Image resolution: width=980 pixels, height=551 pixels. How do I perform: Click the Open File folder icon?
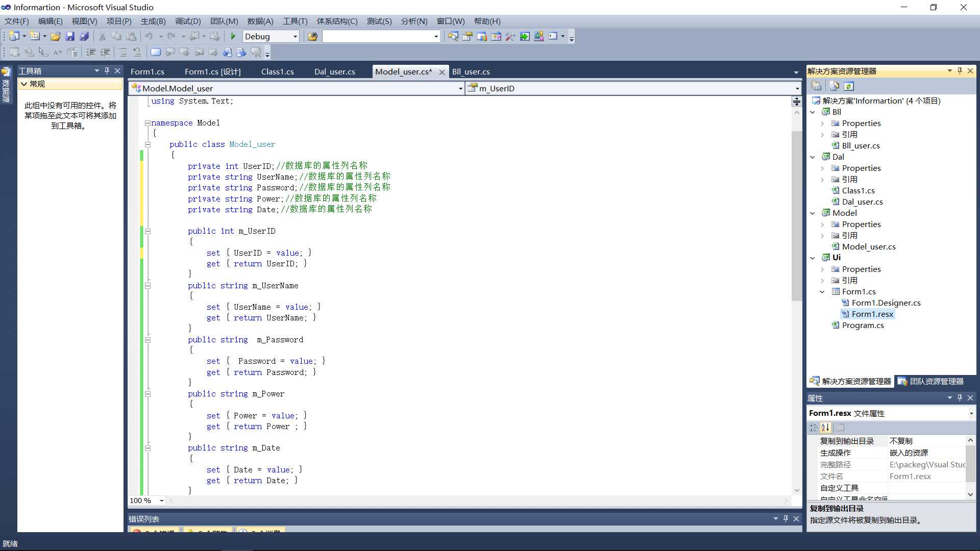56,36
